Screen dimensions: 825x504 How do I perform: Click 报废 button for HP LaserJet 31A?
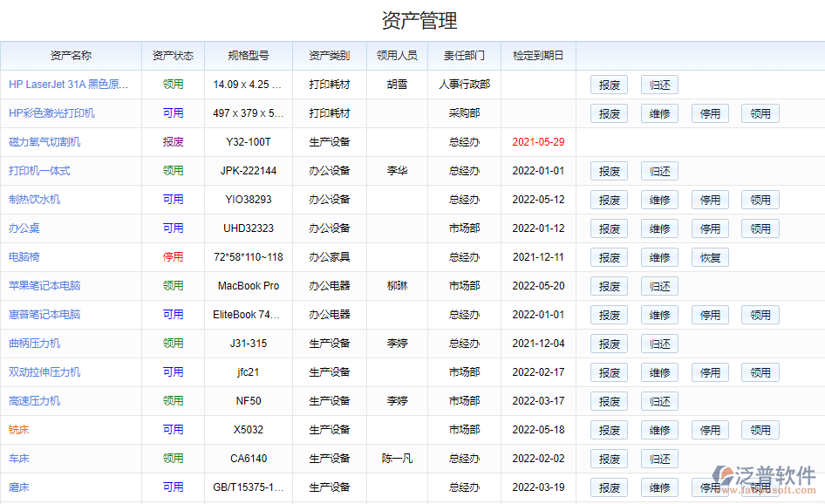(x=609, y=85)
